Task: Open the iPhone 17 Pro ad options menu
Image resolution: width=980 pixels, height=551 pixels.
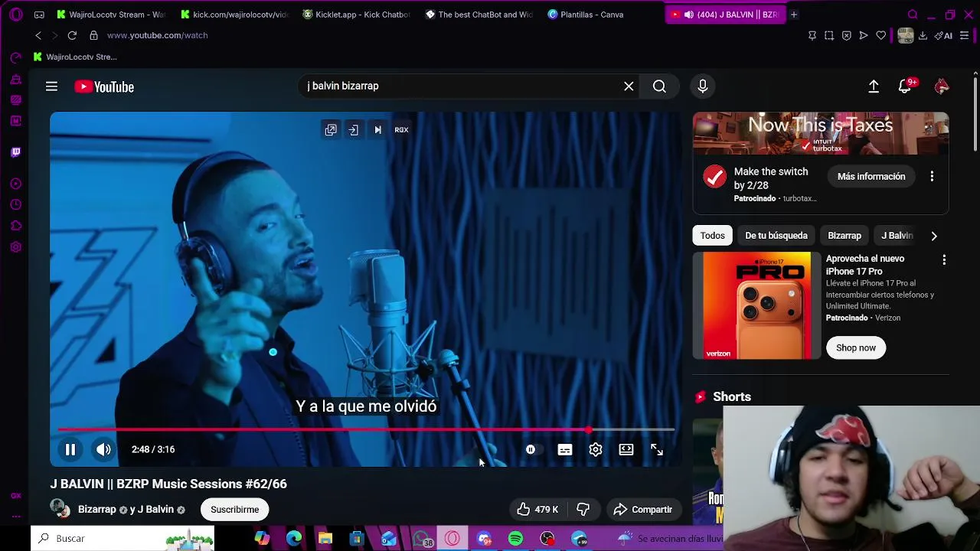Action: coord(944,260)
